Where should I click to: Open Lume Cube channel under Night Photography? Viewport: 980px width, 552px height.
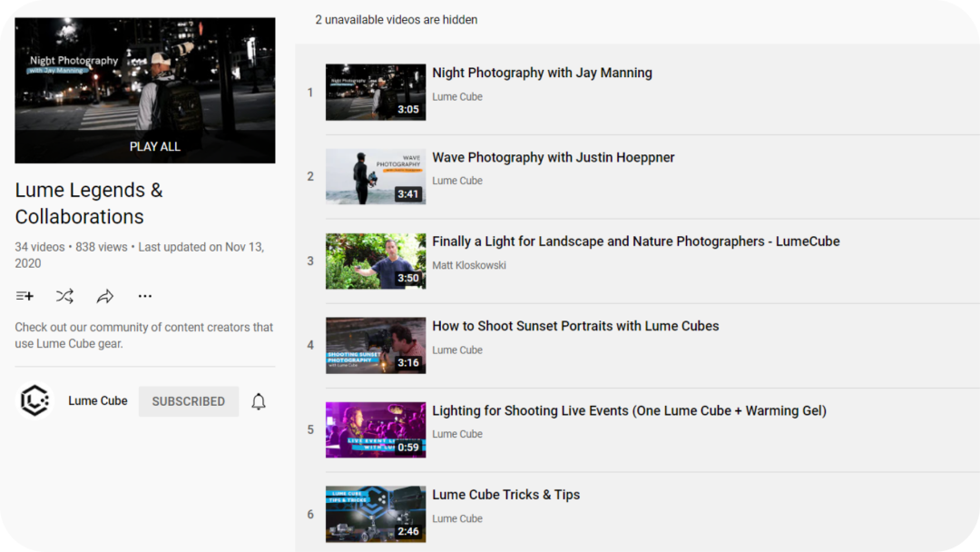[457, 97]
